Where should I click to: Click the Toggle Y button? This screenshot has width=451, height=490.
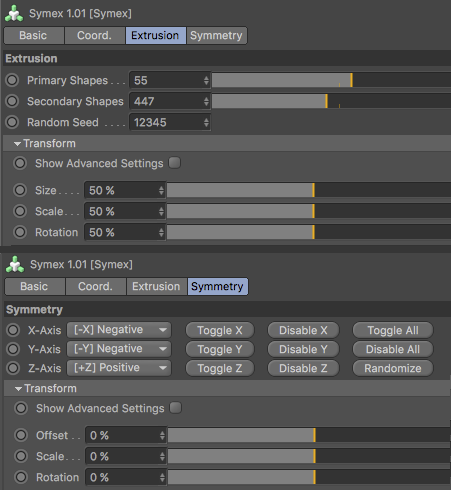point(220,349)
